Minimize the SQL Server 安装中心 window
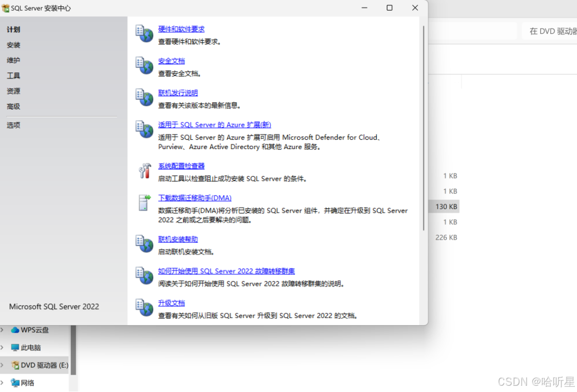Viewport: 577px width, 392px height. [364, 8]
